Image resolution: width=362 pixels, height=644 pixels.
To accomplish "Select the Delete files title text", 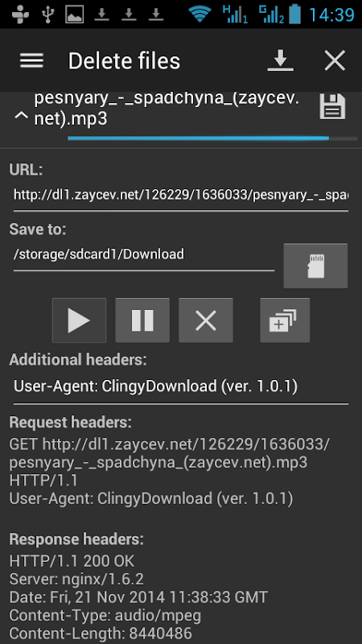I will 124,61.
